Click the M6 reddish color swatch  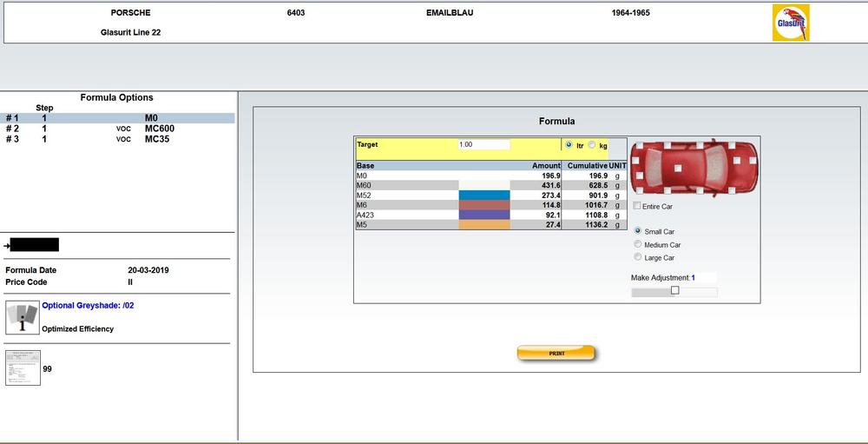tap(483, 205)
